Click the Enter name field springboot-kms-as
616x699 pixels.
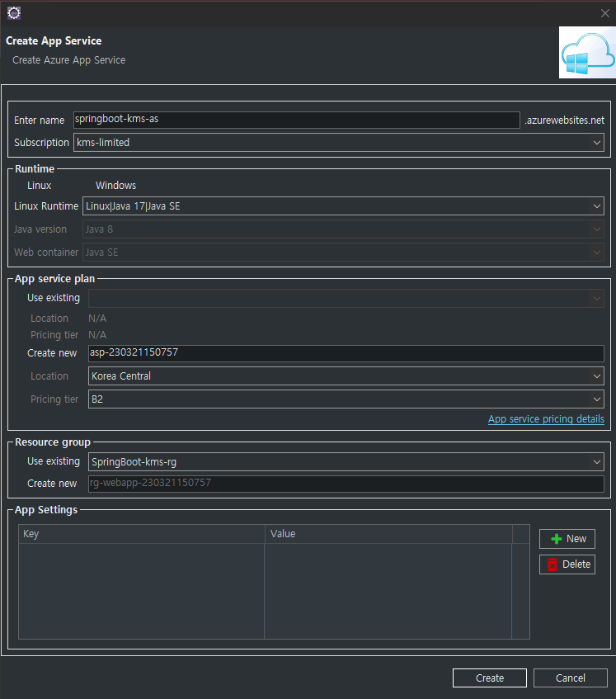coord(297,120)
